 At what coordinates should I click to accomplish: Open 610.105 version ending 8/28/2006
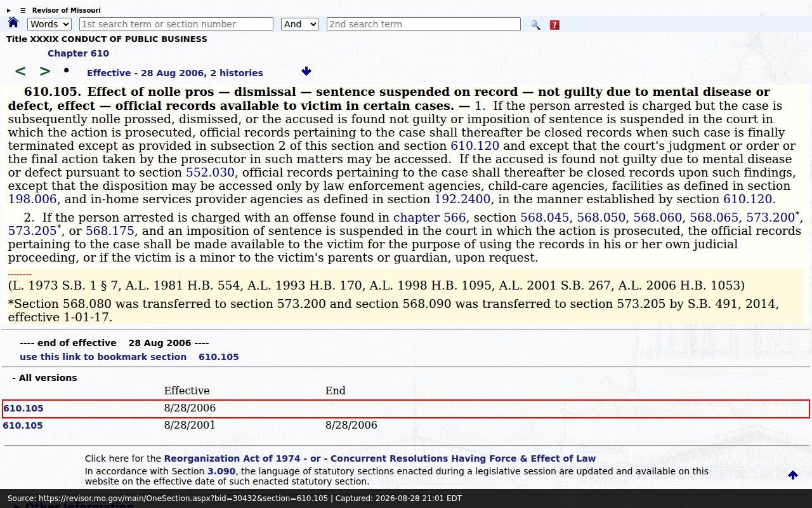click(23, 425)
